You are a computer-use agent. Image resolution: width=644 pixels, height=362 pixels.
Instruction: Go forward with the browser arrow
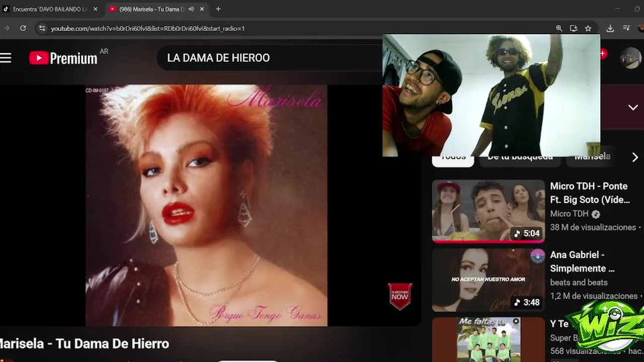point(7,28)
